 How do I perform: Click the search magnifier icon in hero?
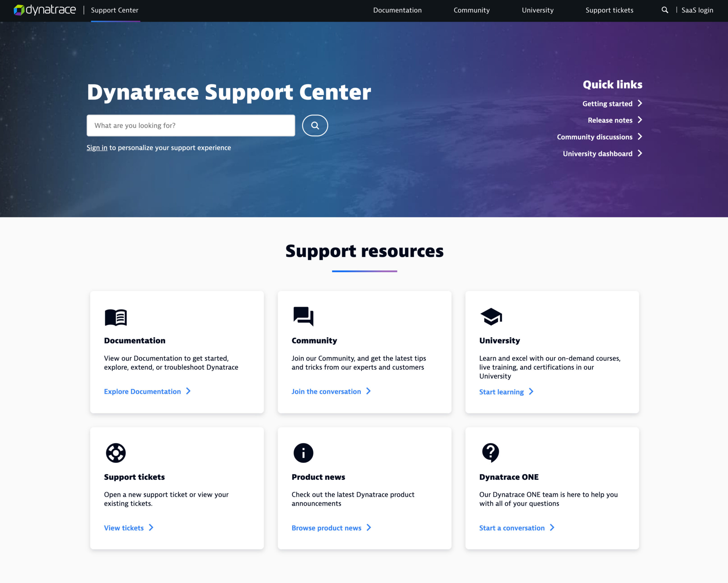click(x=315, y=125)
